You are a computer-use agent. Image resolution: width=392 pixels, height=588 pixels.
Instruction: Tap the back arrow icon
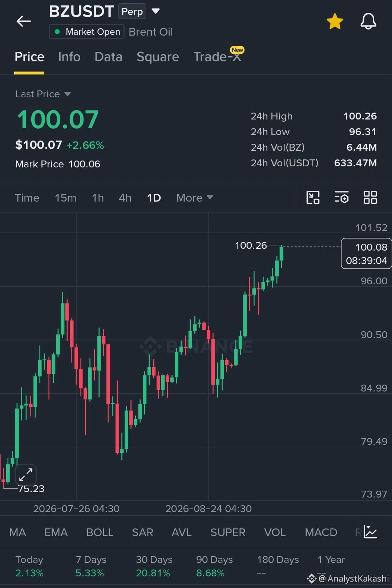coord(24,21)
